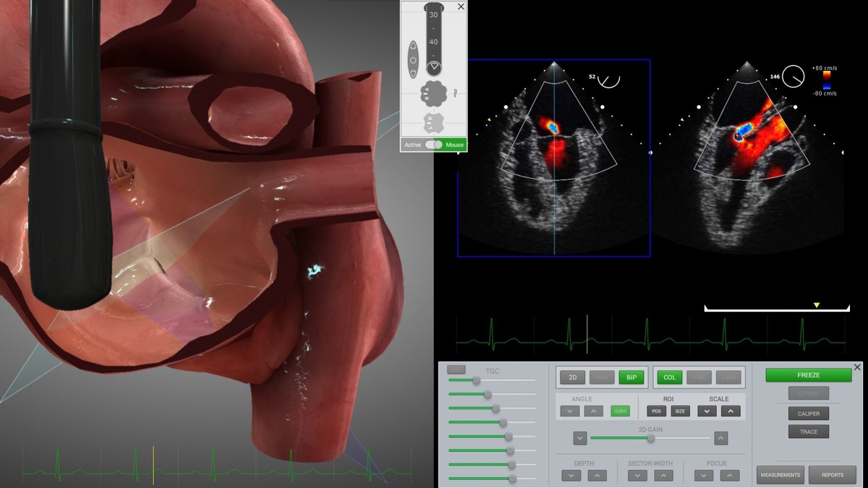Click the R/A flexion knob on probe
The image size is (868, 488).
point(433,93)
